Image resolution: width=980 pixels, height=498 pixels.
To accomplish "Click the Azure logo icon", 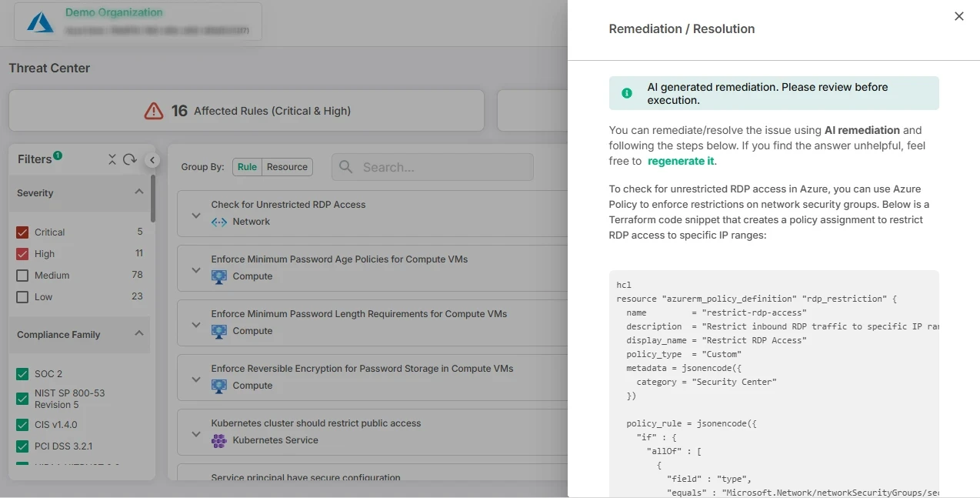I will [40, 22].
